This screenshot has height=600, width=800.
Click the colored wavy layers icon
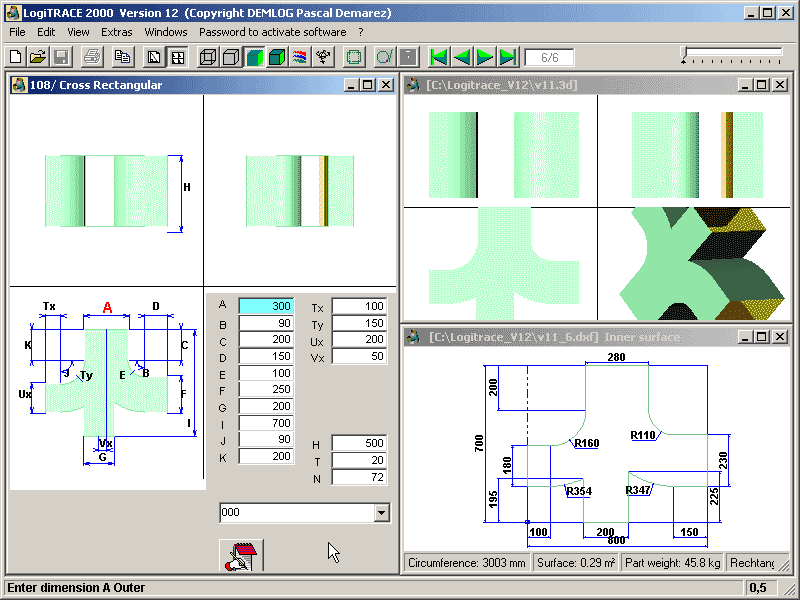pyautogui.click(x=300, y=57)
